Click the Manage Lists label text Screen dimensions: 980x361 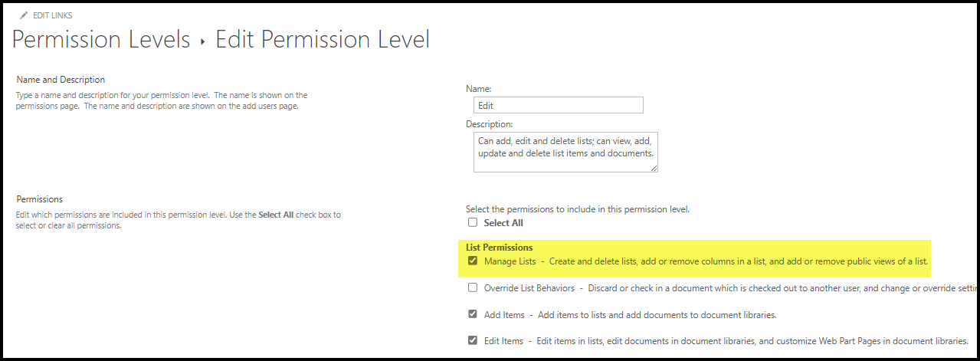(x=510, y=262)
